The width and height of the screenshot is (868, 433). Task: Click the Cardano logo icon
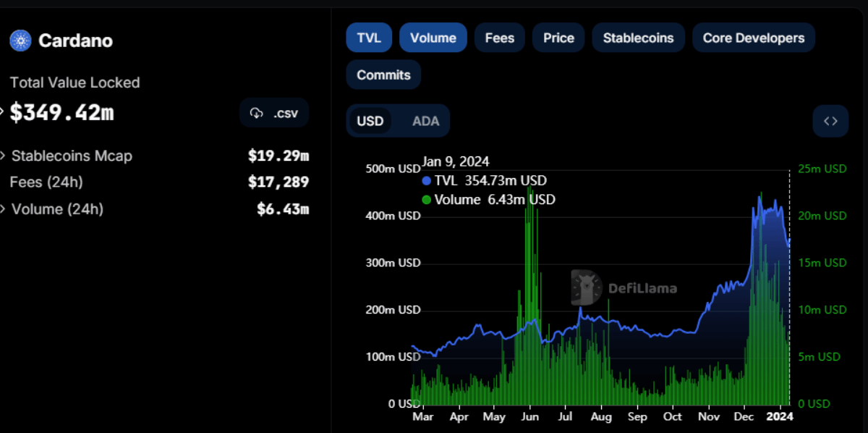[x=20, y=41]
